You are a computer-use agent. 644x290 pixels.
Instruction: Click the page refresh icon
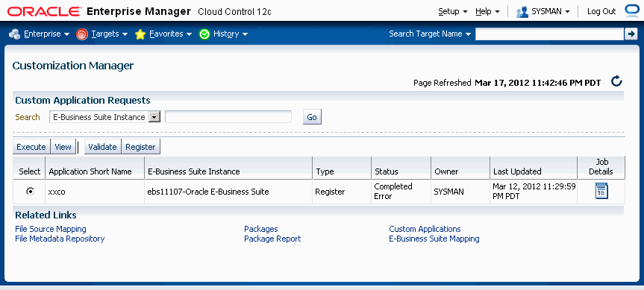616,81
